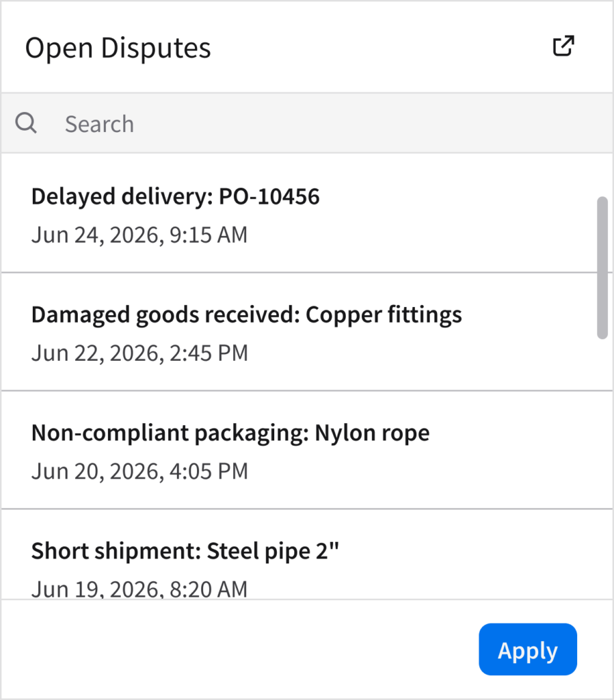The height and width of the screenshot is (700, 614).
Task: Click the Jun 24, 2026, 9:15 AM timestamp
Action: coord(139,235)
